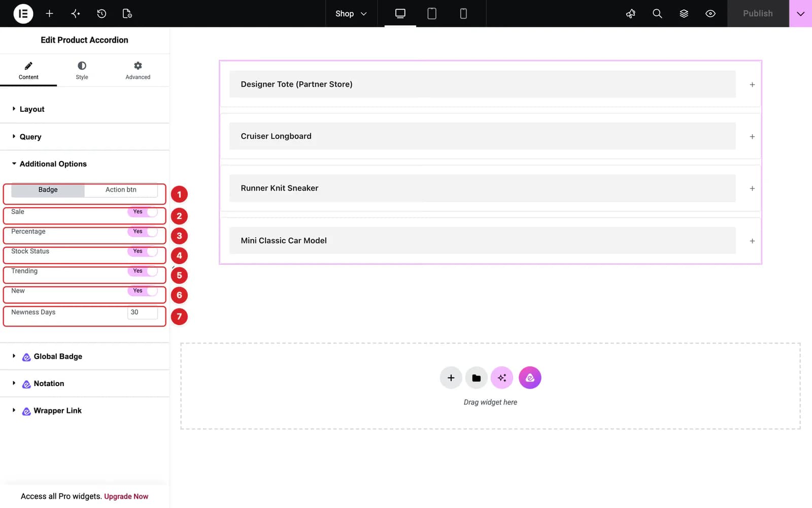Switch to mobile preview mode
Screen dimensions: 812x508
tap(463, 14)
